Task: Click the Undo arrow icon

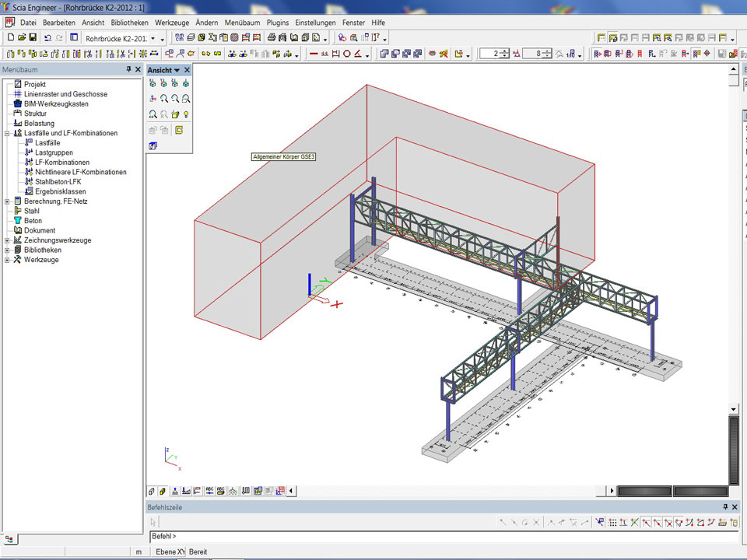Action: (47, 37)
